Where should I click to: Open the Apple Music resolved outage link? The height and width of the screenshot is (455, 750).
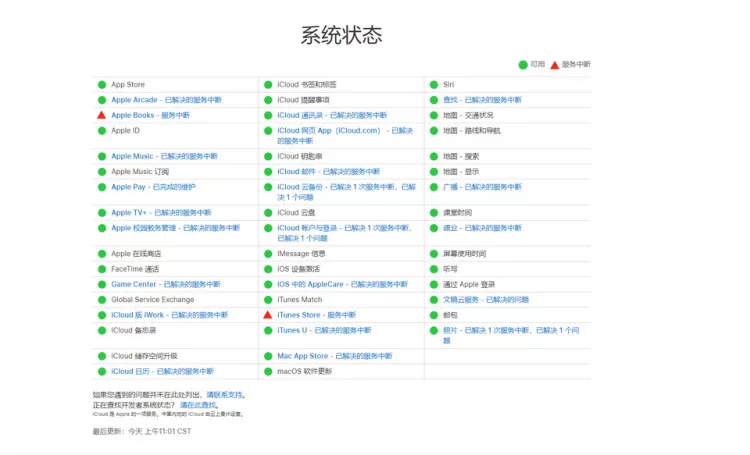165,156
